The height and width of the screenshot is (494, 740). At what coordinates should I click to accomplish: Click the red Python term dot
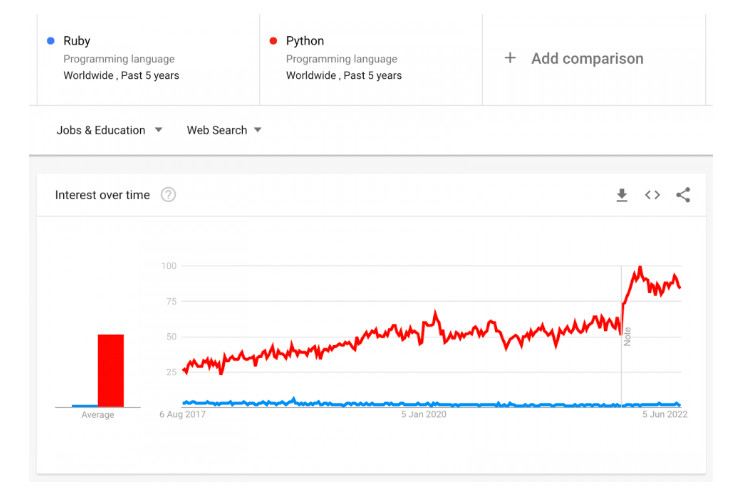(273, 41)
